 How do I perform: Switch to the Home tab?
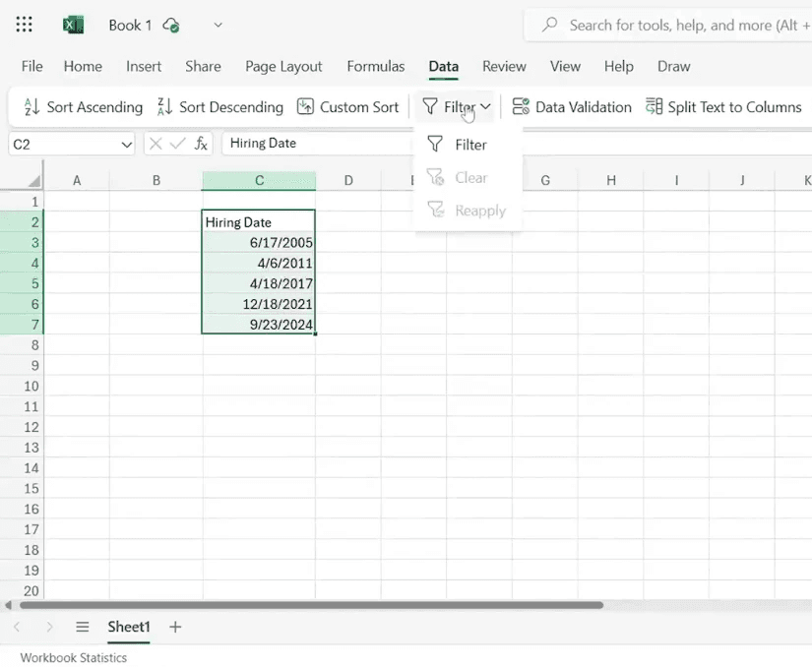pyautogui.click(x=83, y=66)
